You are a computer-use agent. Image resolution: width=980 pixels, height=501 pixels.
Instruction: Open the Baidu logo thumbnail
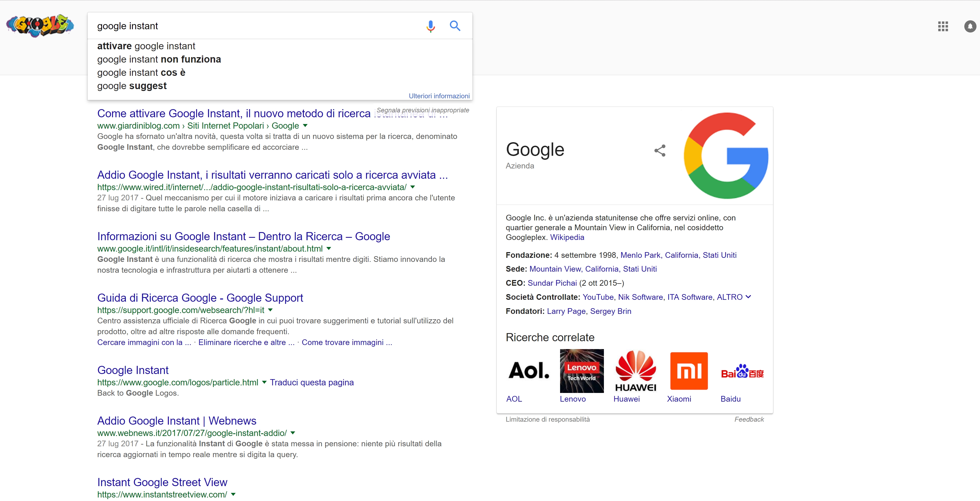[x=742, y=371]
